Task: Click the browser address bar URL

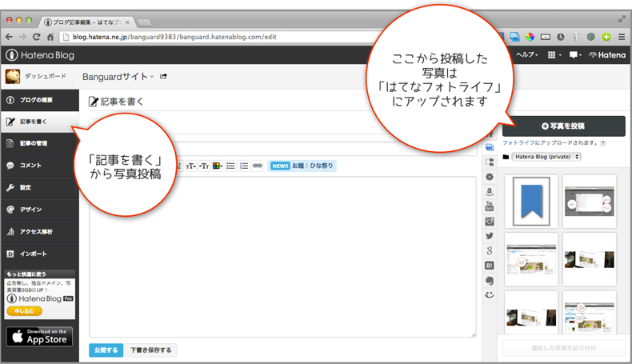Action: pos(174,37)
